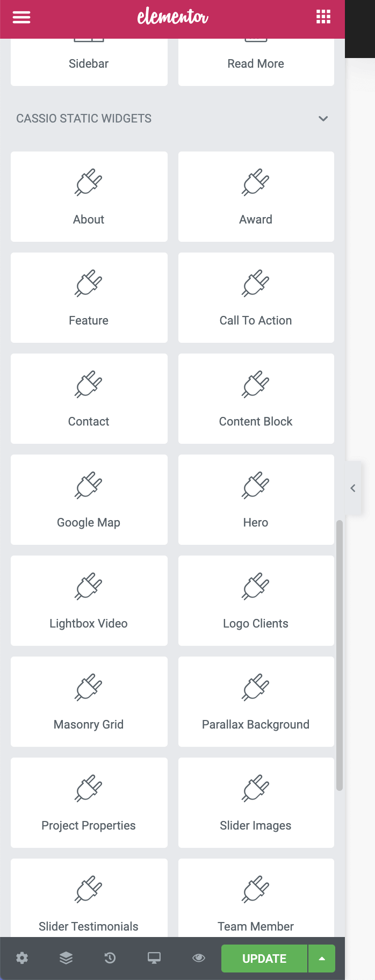The width and height of the screenshot is (375, 980).
Task: Open the History icon in the footer
Action: pyautogui.click(x=110, y=958)
